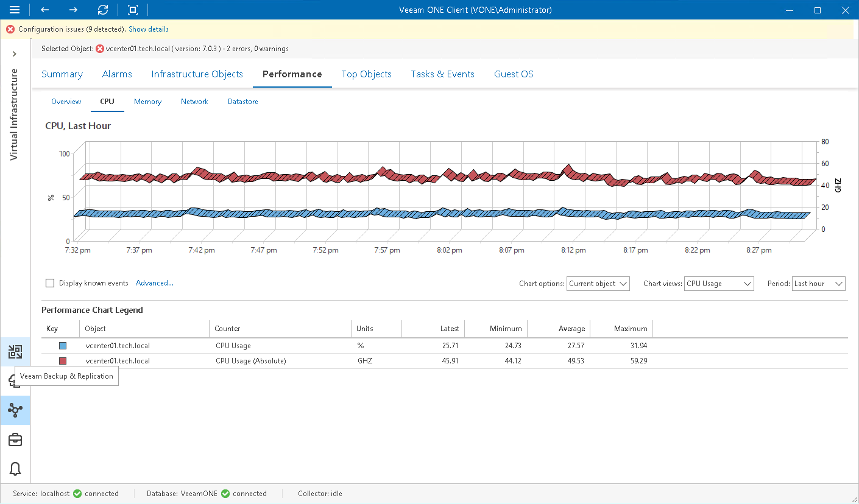This screenshot has width=859, height=504.
Task: Select the CPU Usage counter cell
Action: [x=233, y=346]
